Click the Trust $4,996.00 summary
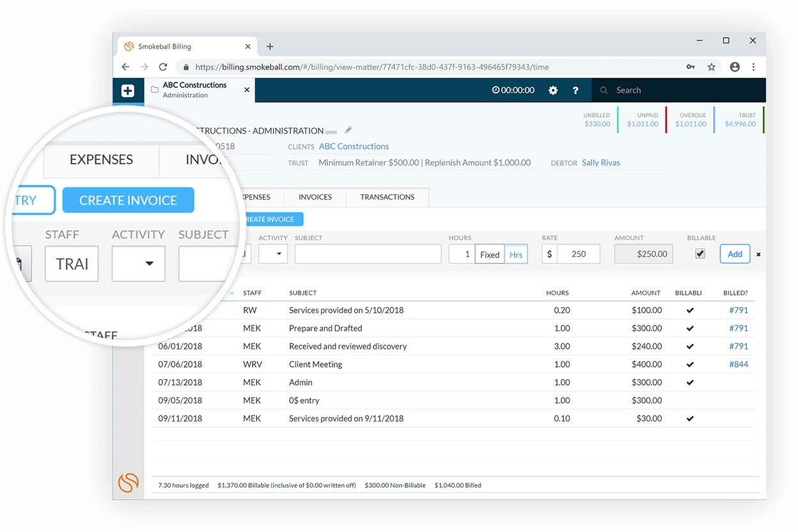The width and height of the screenshot is (798, 532). [x=740, y=120]
